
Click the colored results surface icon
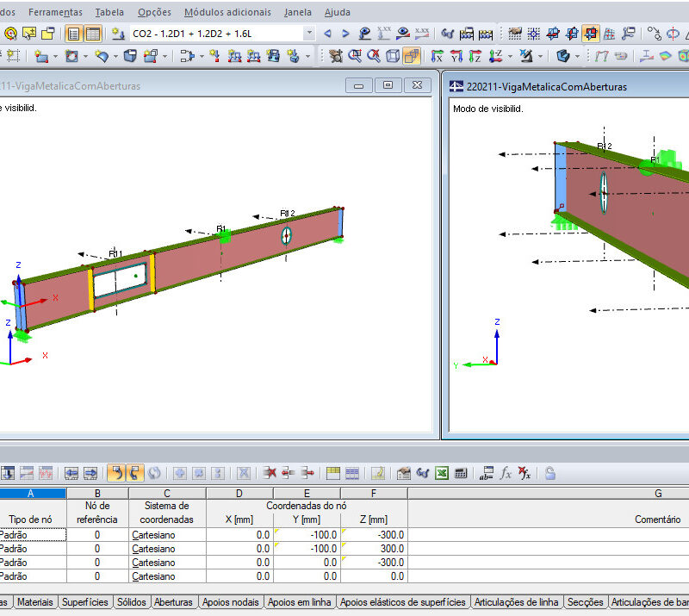click(666, 56)
